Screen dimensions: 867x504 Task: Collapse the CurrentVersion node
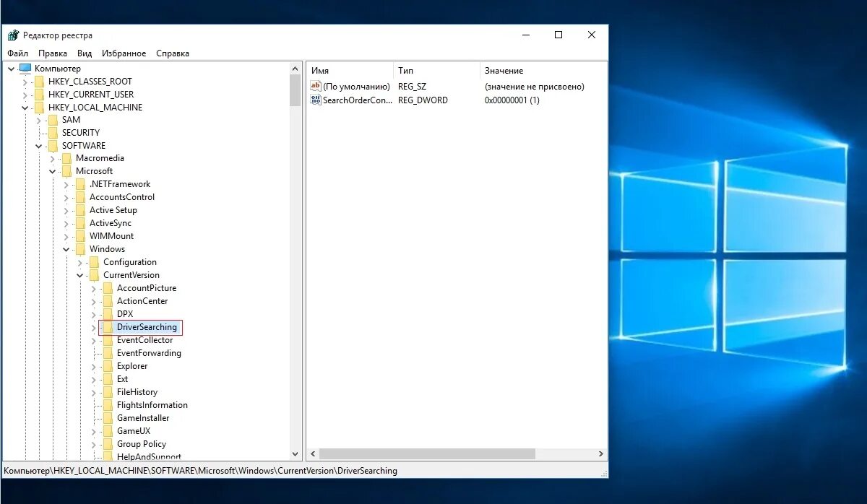(79, 275)
